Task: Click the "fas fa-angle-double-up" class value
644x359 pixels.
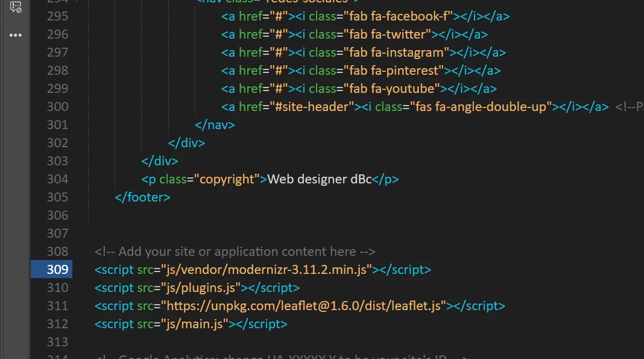Action: click(481, 107)
